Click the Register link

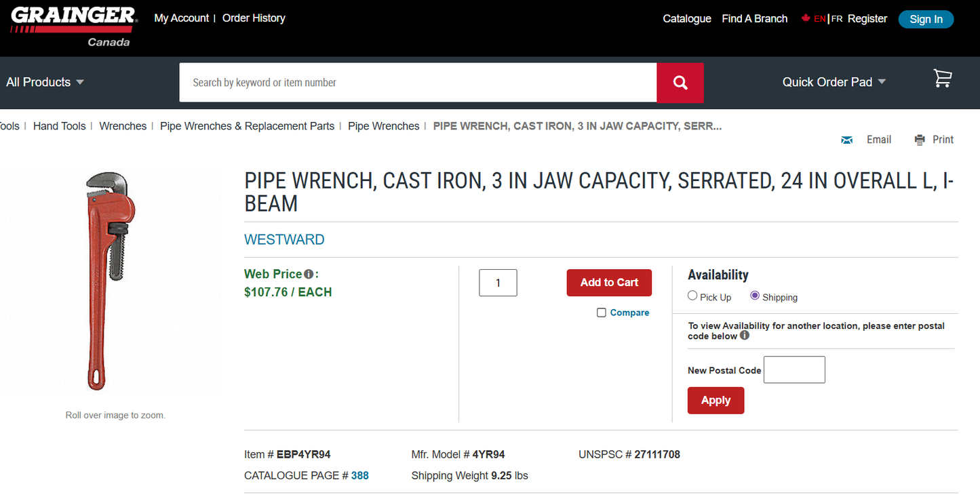(x=867, y=19)
